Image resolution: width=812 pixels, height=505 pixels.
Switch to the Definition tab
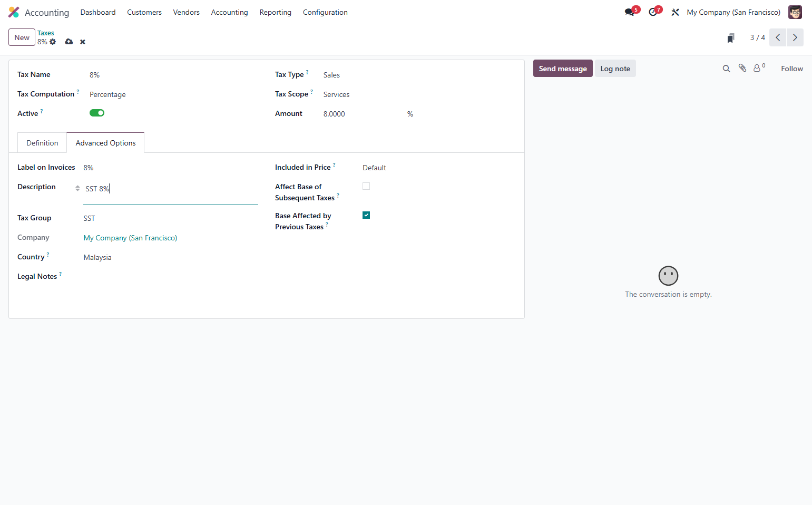42,143
